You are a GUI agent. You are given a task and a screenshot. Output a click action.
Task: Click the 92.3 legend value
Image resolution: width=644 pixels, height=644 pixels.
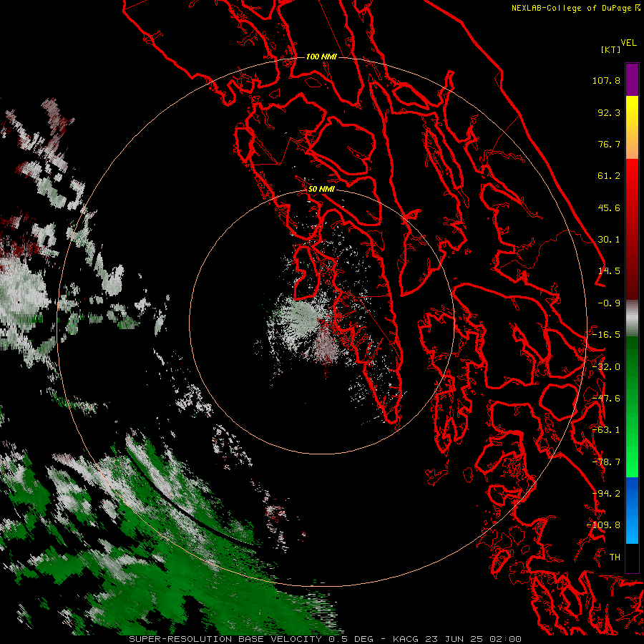[x=609, y=112]
